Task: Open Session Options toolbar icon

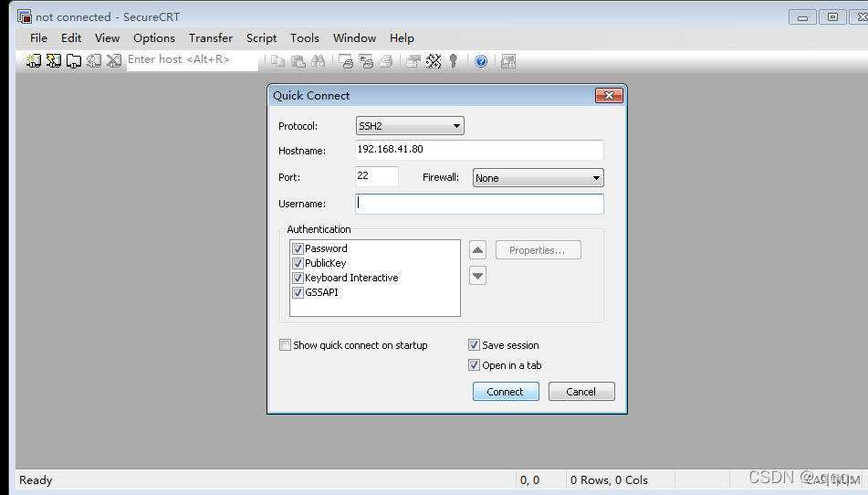Action: 413,61
